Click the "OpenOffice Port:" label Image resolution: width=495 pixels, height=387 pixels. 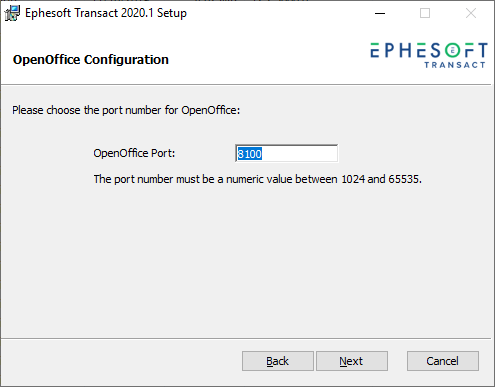click(x=134, y=153)
